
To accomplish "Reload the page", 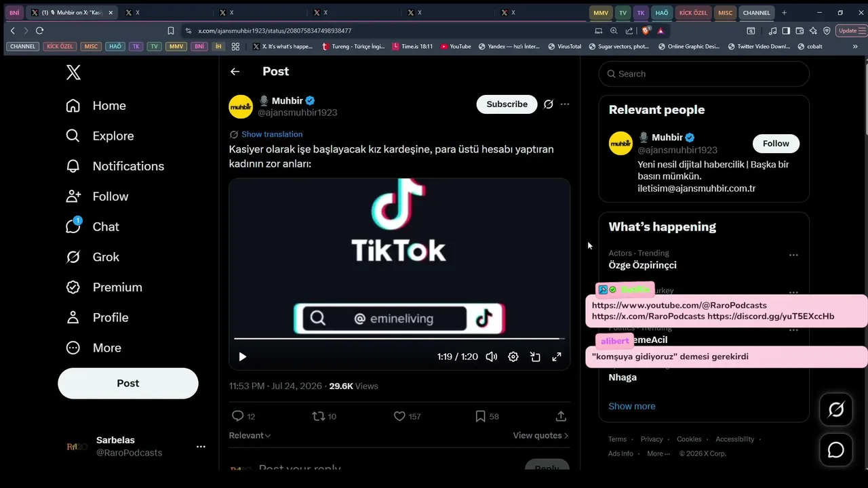I will pos(39,30).
